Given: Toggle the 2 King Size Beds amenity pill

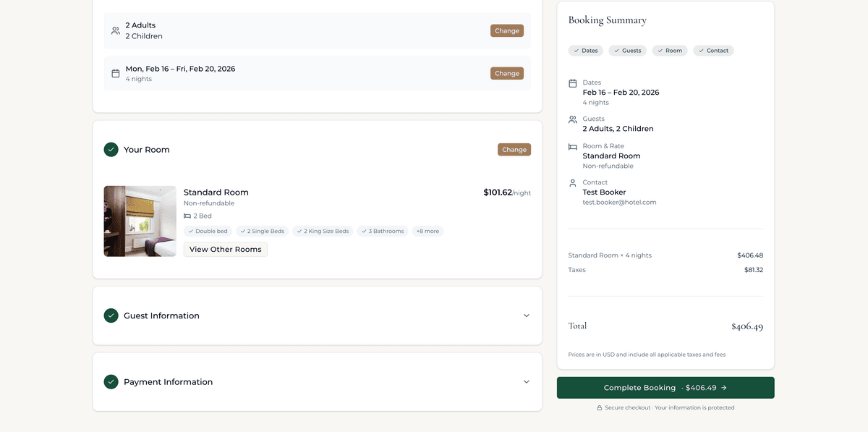Looking at the screenshot, I should tap(321, 231).
